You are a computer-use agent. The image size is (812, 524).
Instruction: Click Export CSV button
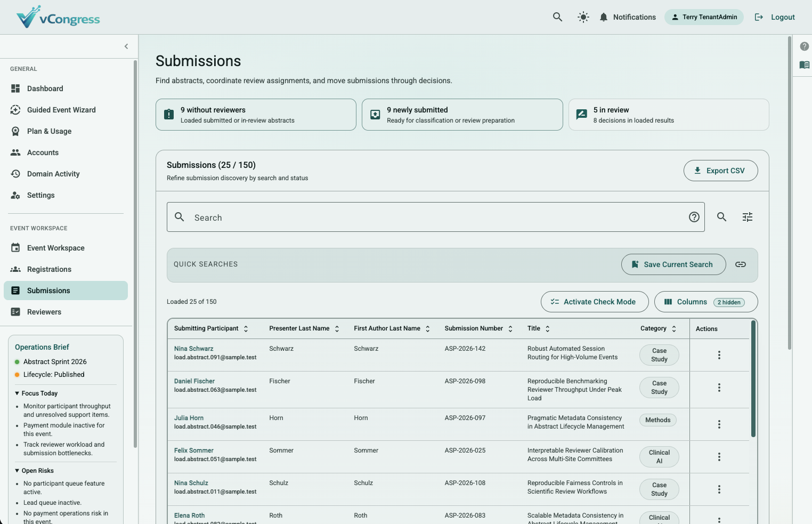720,171
